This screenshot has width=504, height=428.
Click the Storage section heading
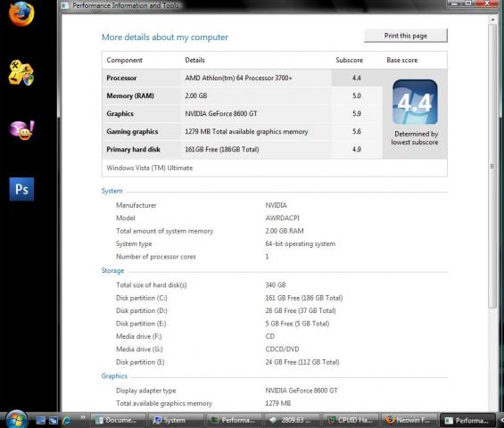tap(112, 270)
